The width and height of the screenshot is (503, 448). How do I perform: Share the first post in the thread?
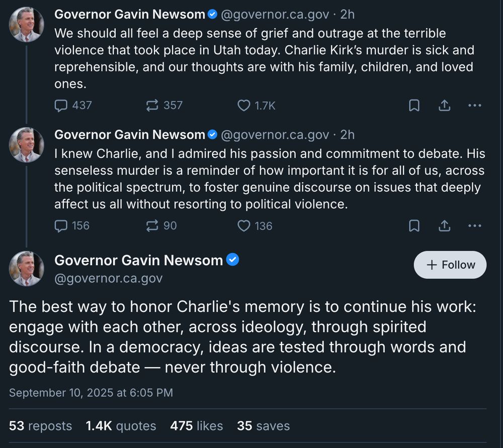coord(444,105)
